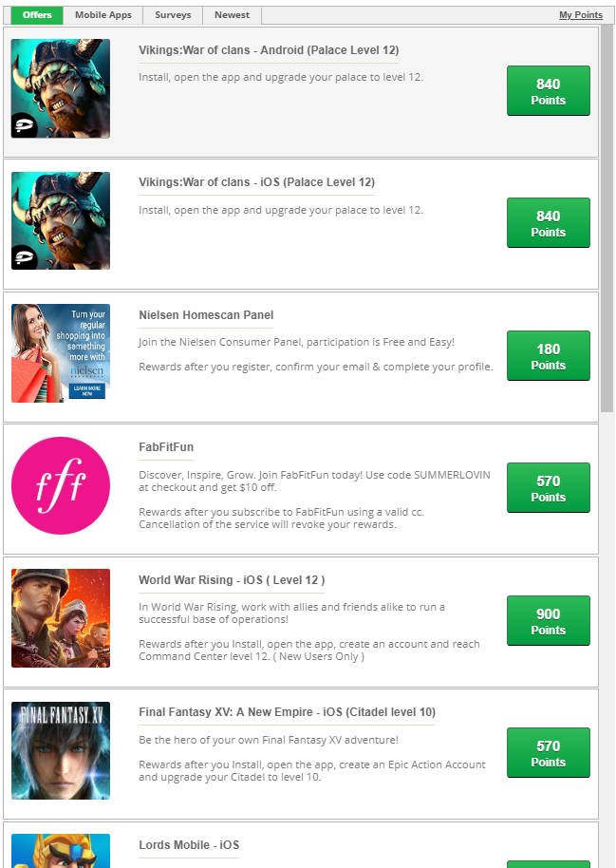Open the My Points link
This screenshot has height=868, width=616.
(581, 15)
